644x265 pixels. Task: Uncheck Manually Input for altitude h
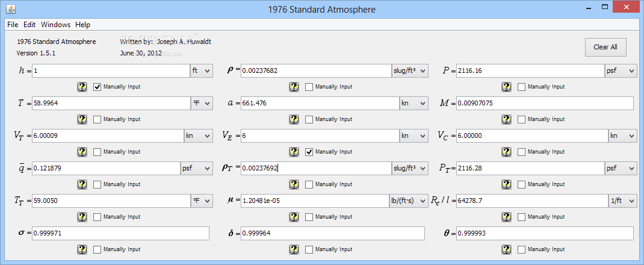[98, 87]
